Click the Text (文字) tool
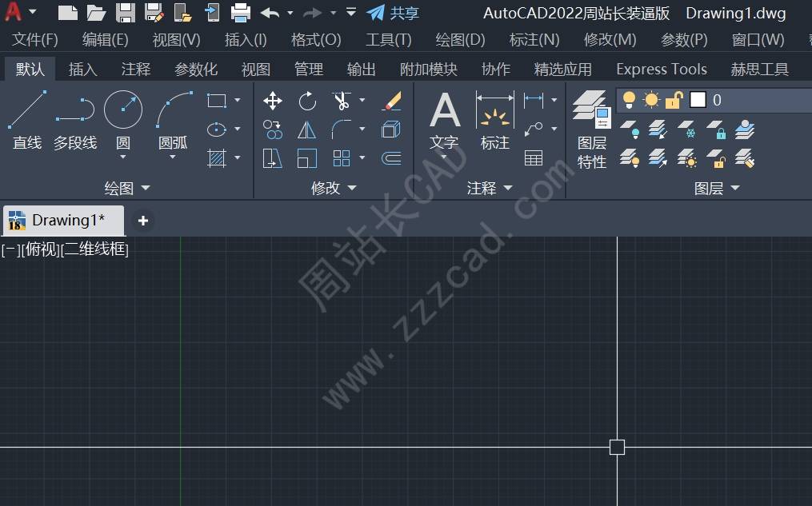The height and width of the screenshot is (506, 812). pyautogui.click(x=444, y=120)
